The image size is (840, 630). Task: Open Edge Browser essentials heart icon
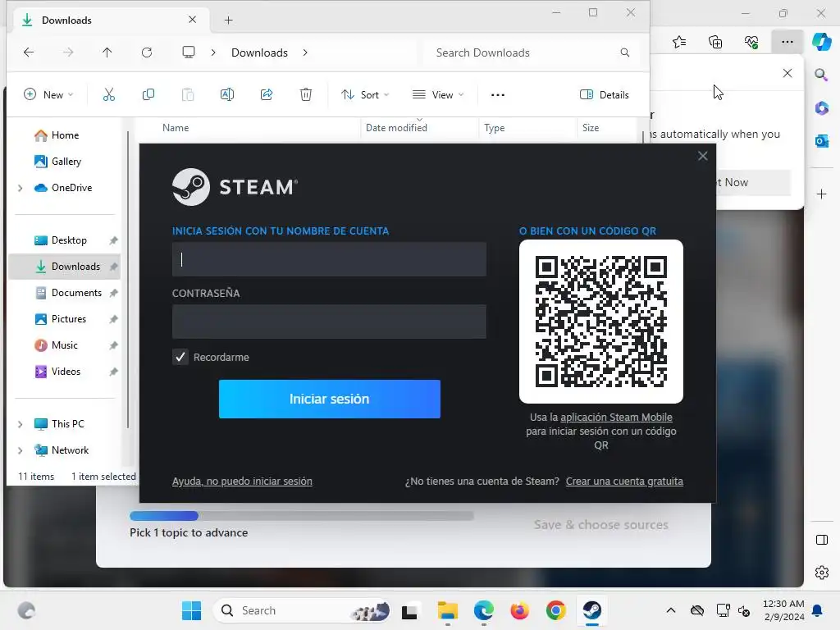(x=751, y=42)
